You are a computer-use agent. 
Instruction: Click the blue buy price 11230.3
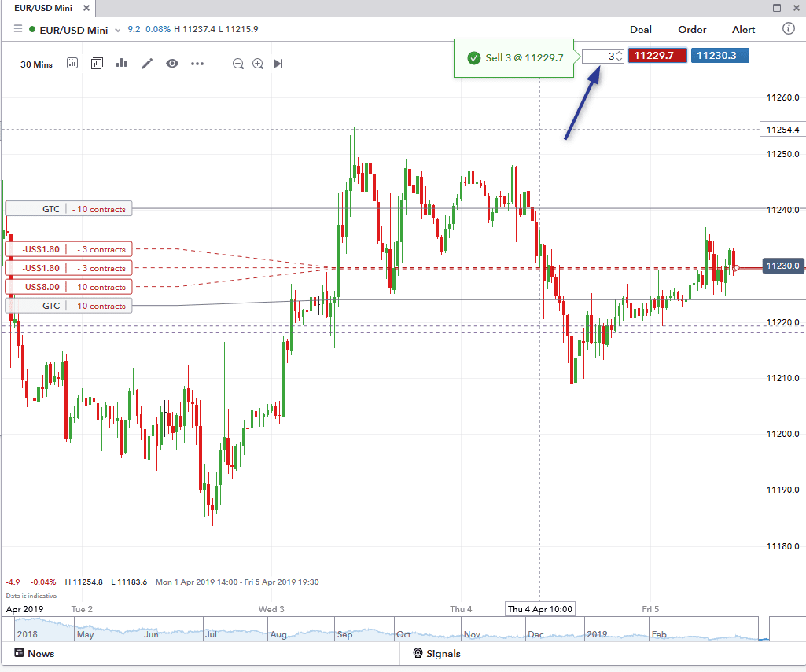(x=720, y=56)
